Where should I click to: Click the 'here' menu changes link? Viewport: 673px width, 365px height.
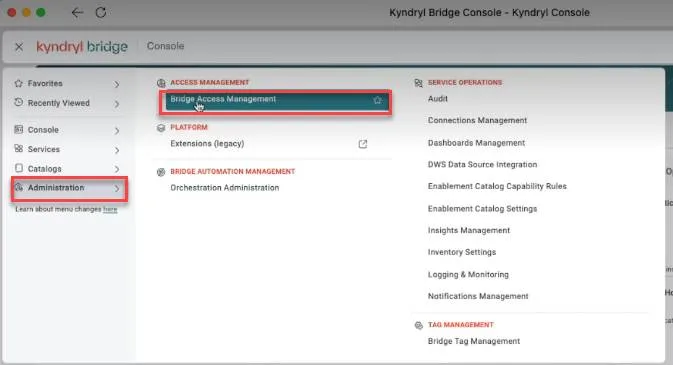click(110, 209)
